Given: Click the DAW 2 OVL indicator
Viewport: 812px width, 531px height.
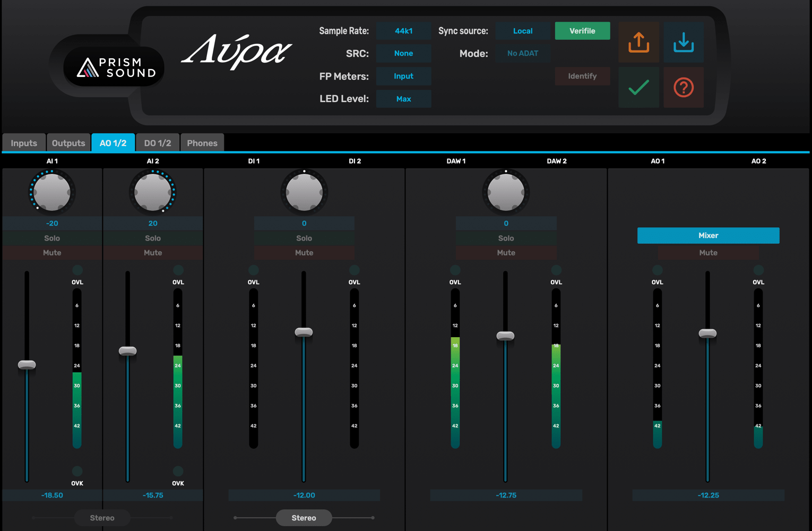Looking at the screenshot, I should 556,270.
